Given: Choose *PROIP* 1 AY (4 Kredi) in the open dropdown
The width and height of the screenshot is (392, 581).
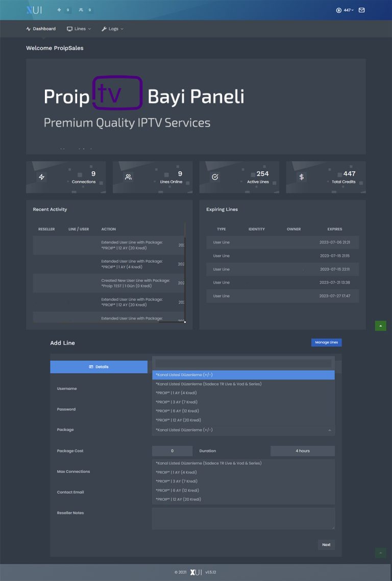Looking at the screenshot, I should pos(243,393).
